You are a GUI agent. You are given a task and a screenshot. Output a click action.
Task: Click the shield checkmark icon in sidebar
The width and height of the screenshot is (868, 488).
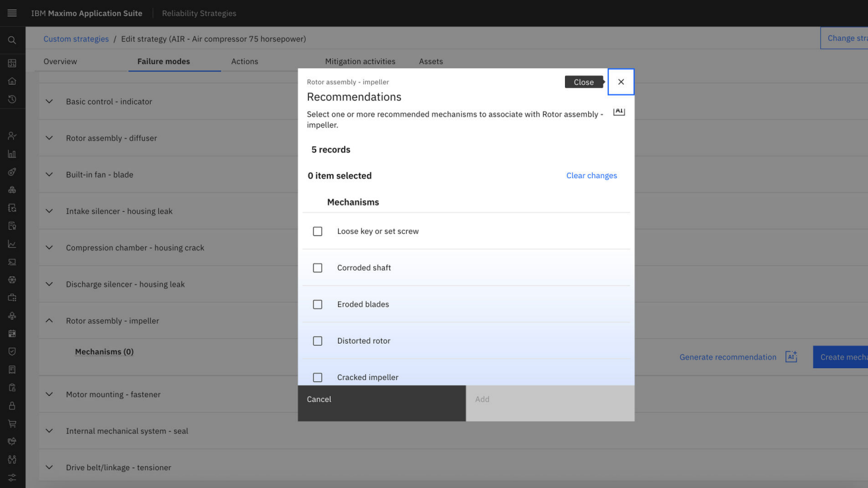12,352
